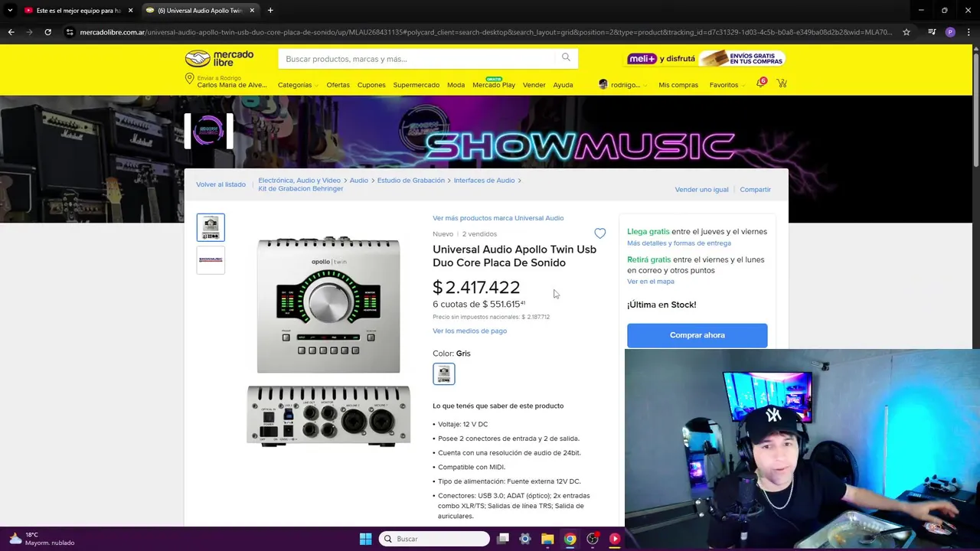This screenshot has height=551, width=980.
Task: Select the Showmusic logo thumbnail
Action: (211, 260)
